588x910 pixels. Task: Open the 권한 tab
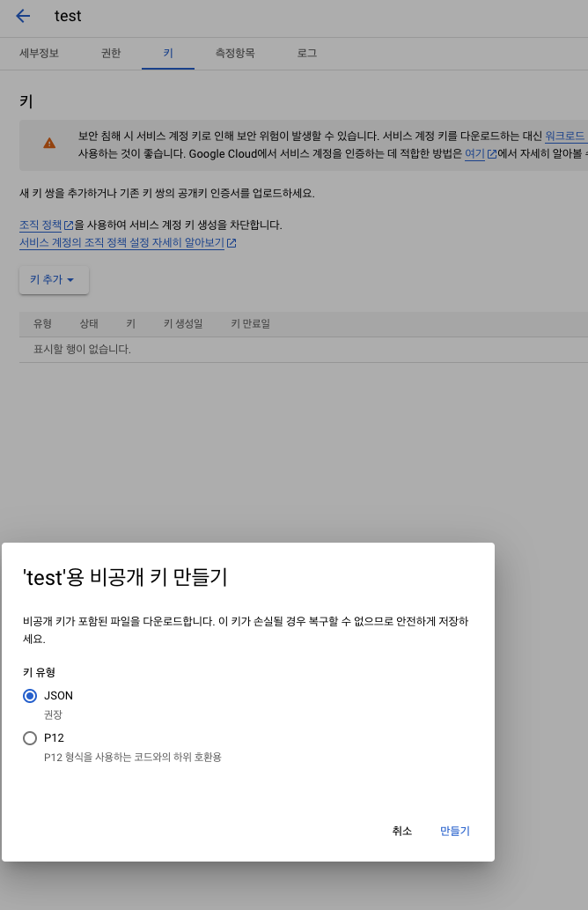point(111,53)
